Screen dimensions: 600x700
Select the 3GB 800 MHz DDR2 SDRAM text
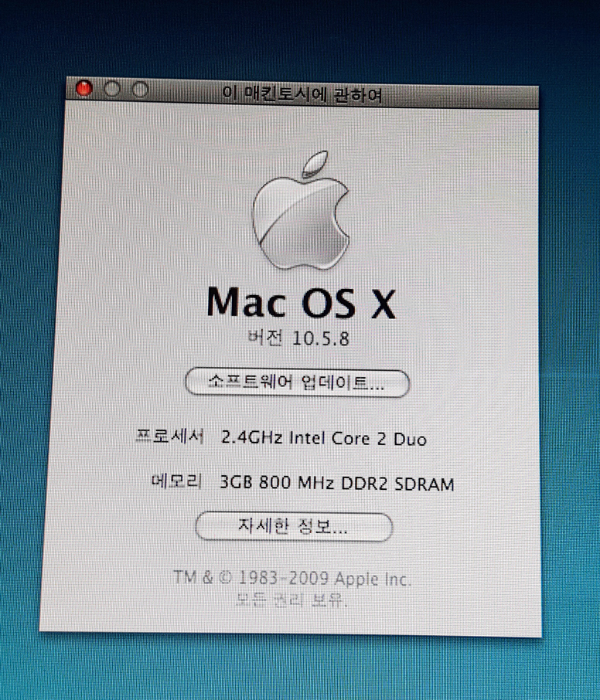tap(337, 484)
